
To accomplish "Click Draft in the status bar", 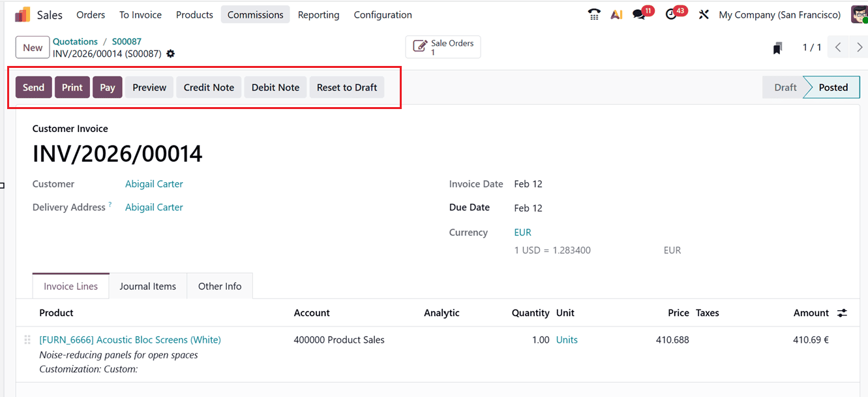I will pos(784,86).
